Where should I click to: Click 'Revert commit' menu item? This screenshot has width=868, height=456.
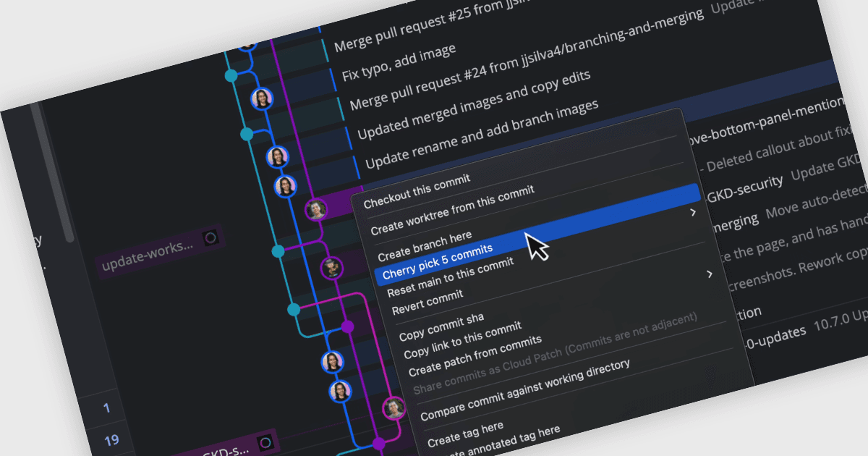pyautogui.click(x=427, y=303)
